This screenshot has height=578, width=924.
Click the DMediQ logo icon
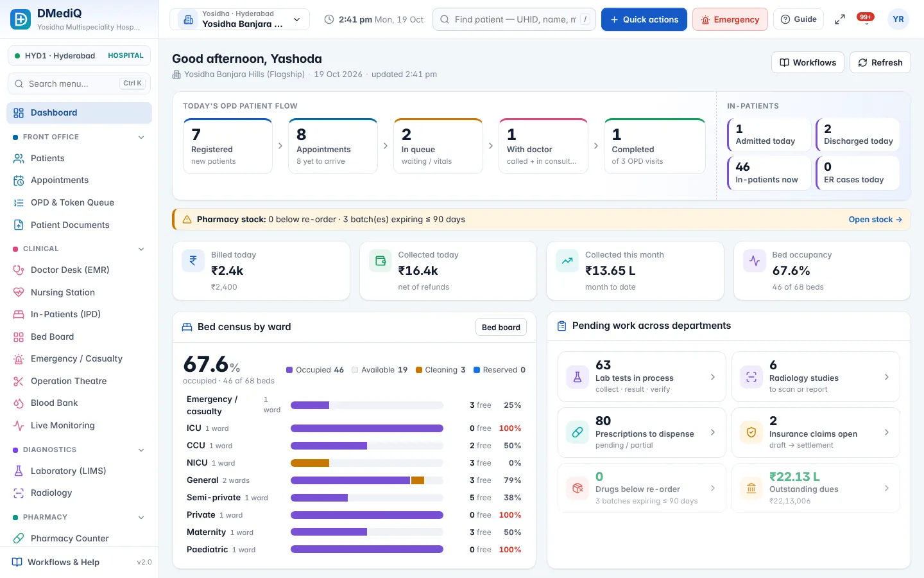(21, 19)
